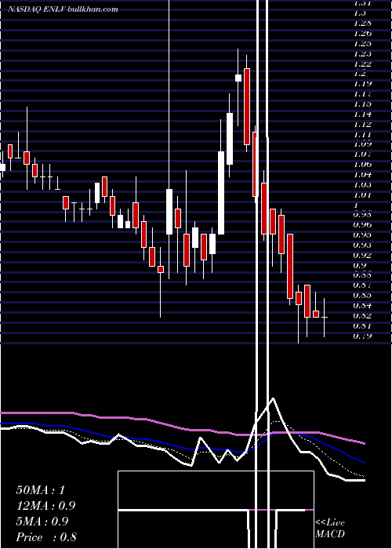Click the 1.19 price axis label
The width and height of the screenshot is (392, 549).
[362, 84]
